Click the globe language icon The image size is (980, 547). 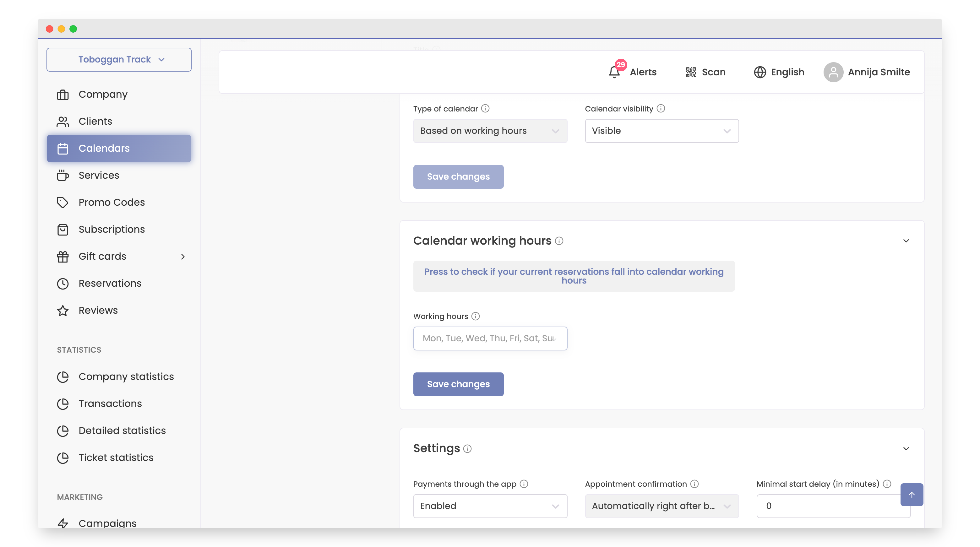point(760,72)
